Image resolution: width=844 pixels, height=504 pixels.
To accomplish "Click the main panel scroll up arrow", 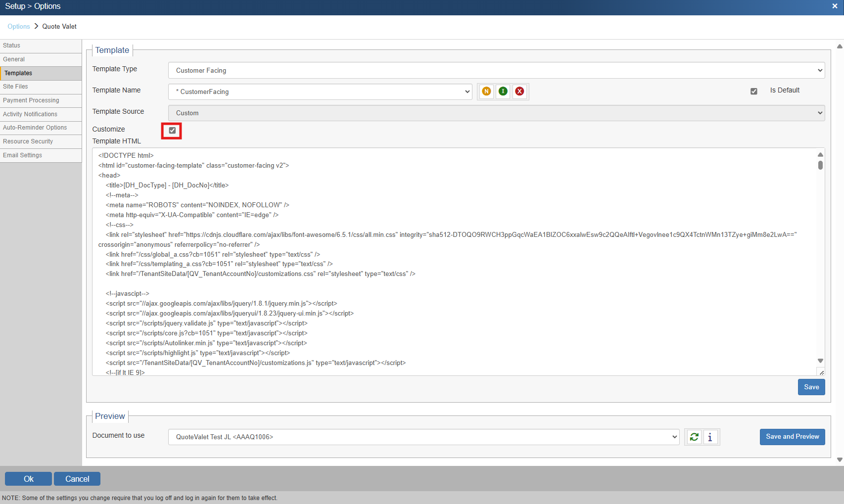I will point(840,46).
